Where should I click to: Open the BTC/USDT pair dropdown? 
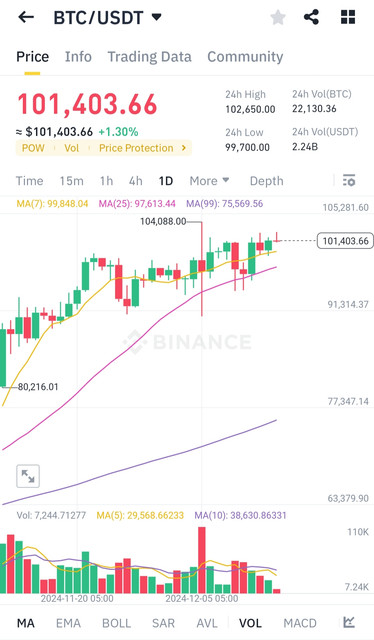coord(108,18)
